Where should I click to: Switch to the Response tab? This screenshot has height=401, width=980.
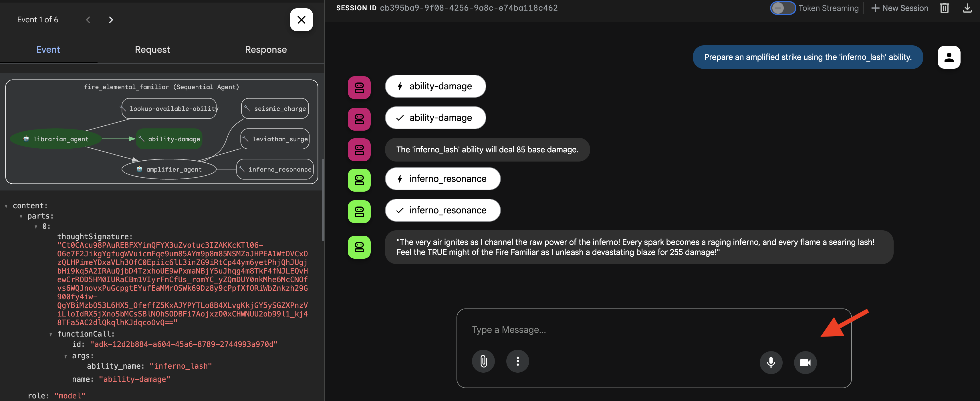(265, 50)
